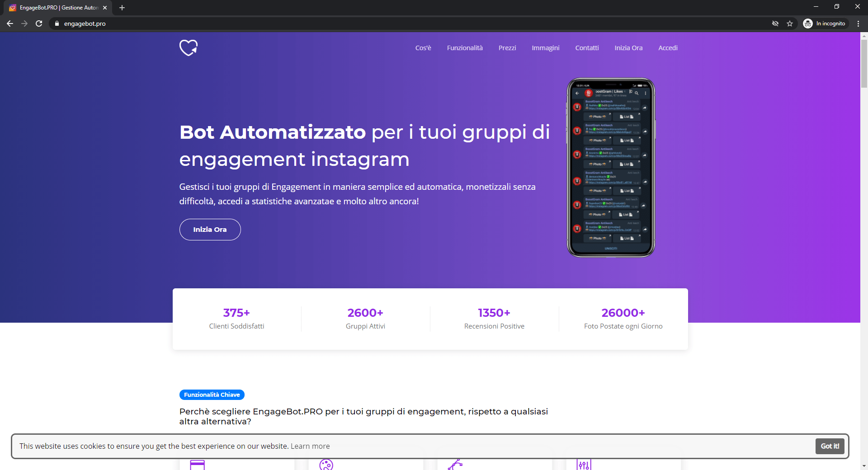This screenshot has width=868, height=470.
Task: Bookmark the page via the star icon
Action: (x=790, y=23)
